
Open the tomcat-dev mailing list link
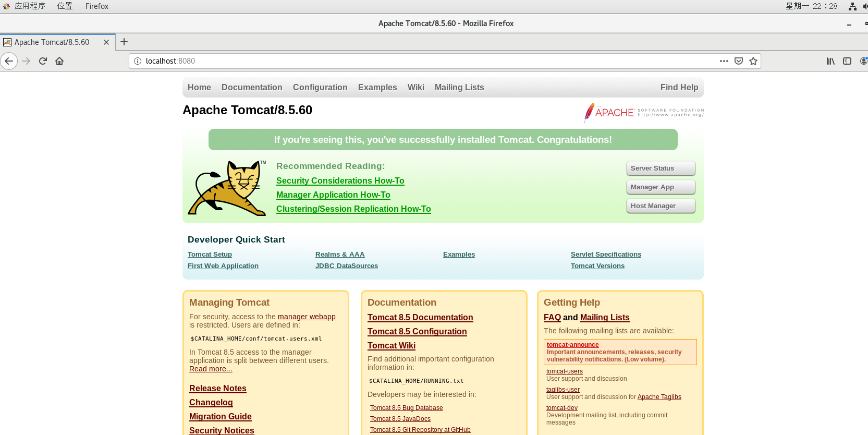562,408
